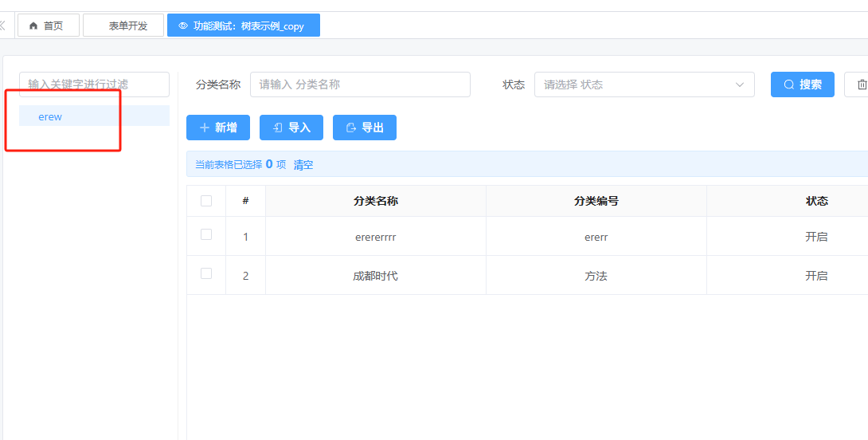The width and height of the screenshot is (868, 440).
Task: Click the chevron arrow in 状态 select
Action: (739, 84)
